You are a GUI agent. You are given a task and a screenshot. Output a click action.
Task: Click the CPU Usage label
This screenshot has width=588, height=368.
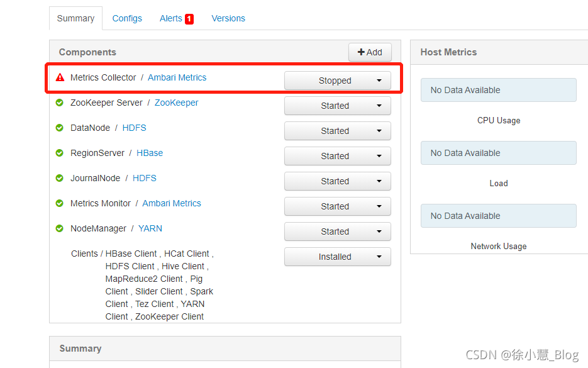(499, 120)
